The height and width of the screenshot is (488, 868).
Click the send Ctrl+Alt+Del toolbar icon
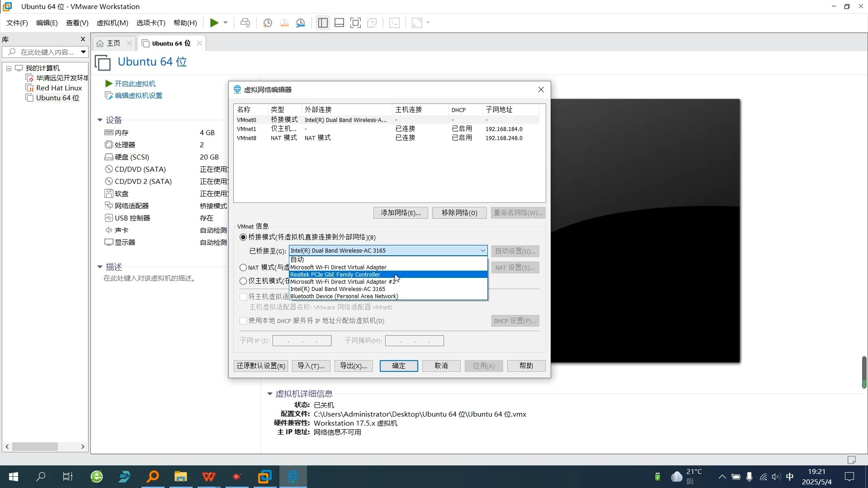(x=245, y=23)
